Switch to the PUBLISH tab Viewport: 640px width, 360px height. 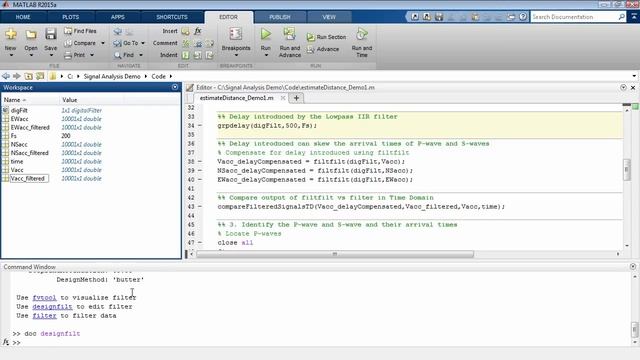pyautogui.click(x=280, y=17)
